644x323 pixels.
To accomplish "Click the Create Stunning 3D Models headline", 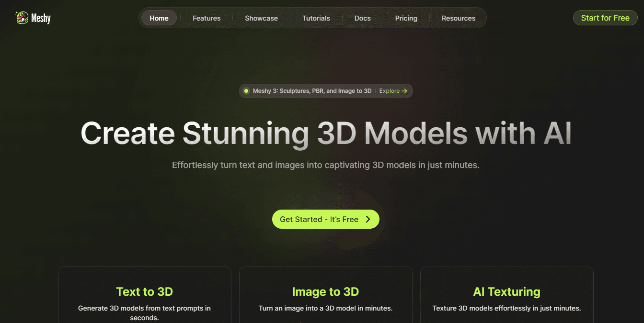I will point(326,133).
